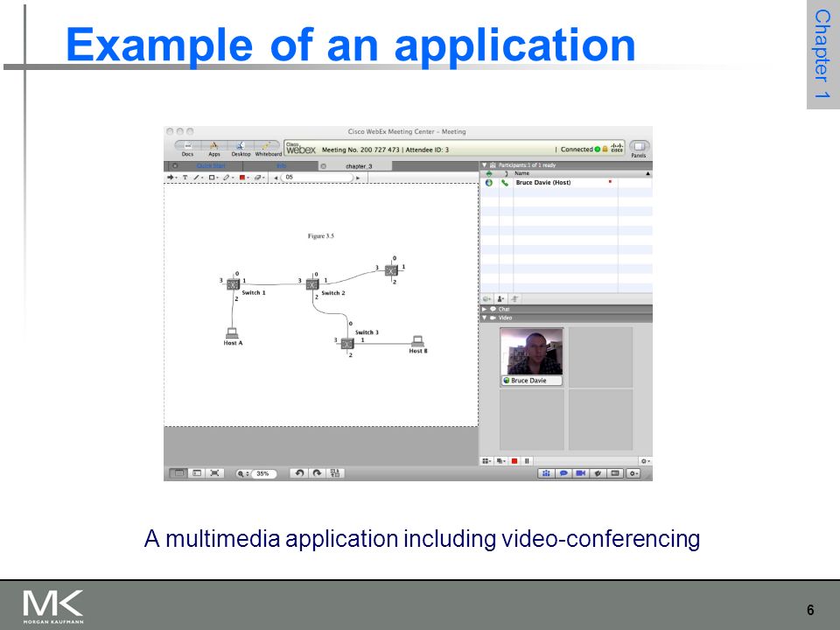Toggle the Participants panel icon in bottom bar

tap(546, 473)
